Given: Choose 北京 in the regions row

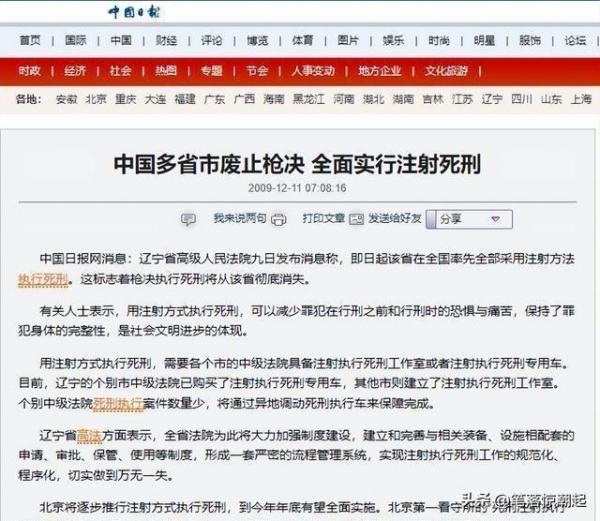Looking at the screenshot, I should (96, 100).
